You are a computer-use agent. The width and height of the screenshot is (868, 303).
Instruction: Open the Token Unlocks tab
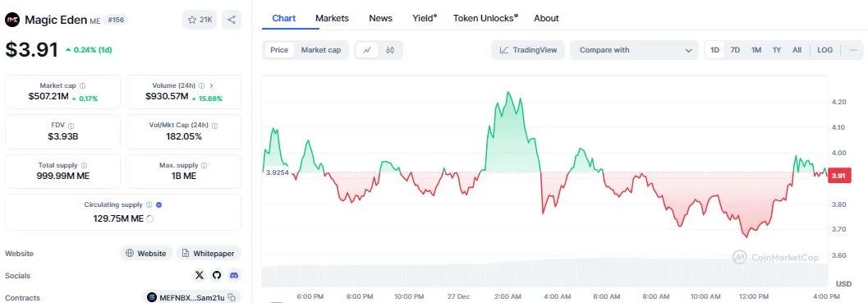[483, 18]
